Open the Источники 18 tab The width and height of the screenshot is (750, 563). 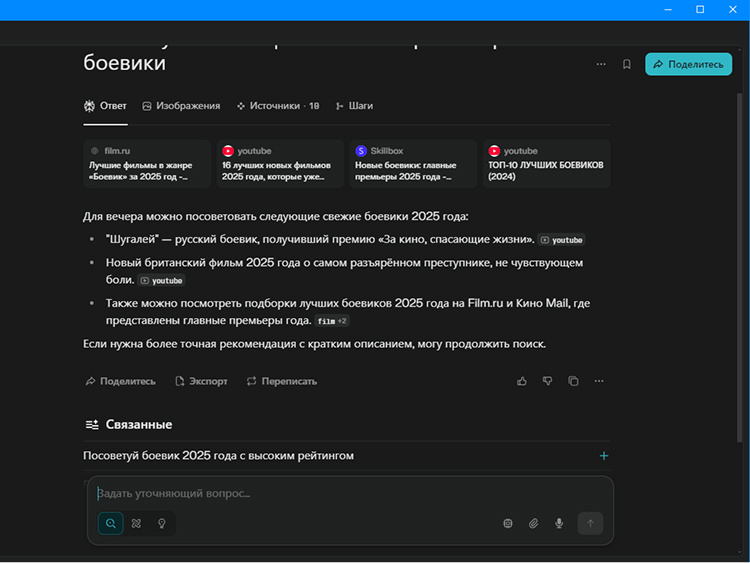pos(278,106)
